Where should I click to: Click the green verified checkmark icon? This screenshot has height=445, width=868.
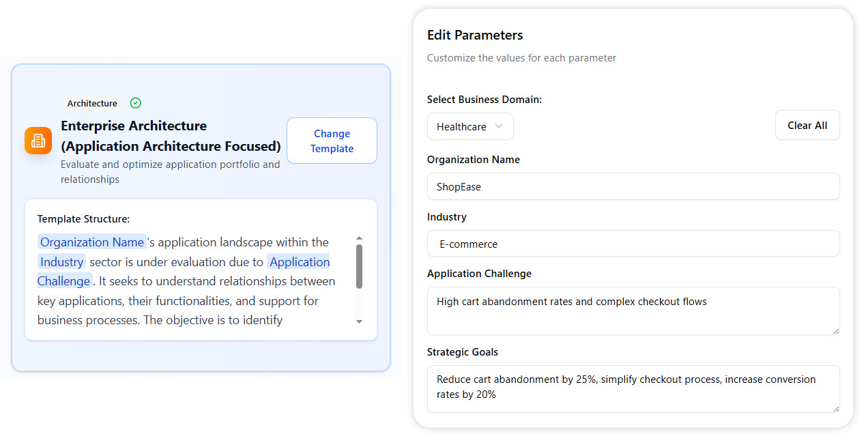(136, 103)
